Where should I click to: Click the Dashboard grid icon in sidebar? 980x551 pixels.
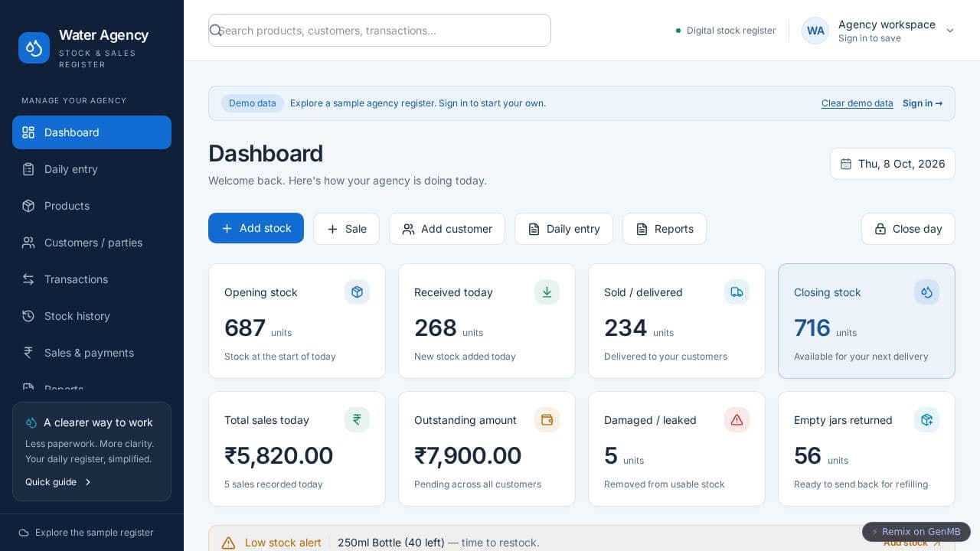pos(28,132)
